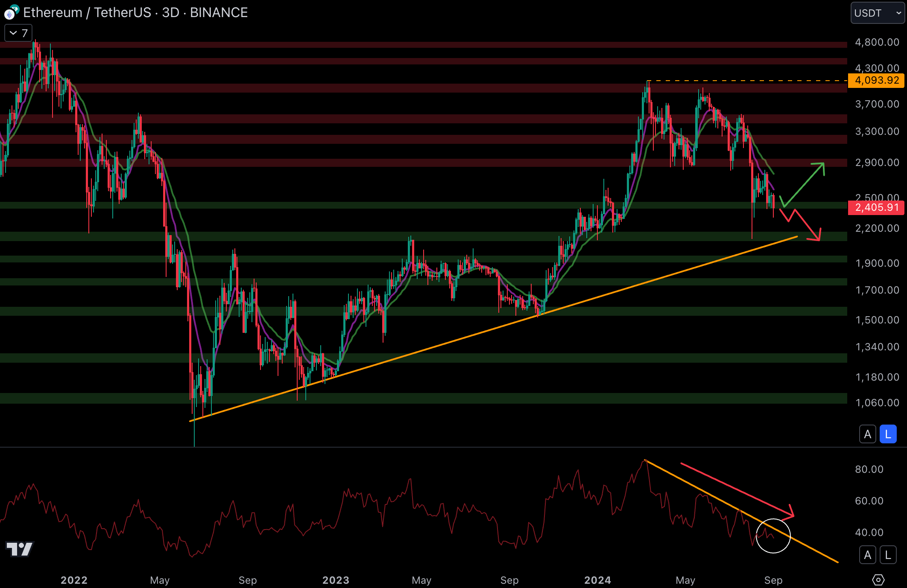907x588 pixels.
Task: Open the USDT currency dropdown
Action: 877,13
